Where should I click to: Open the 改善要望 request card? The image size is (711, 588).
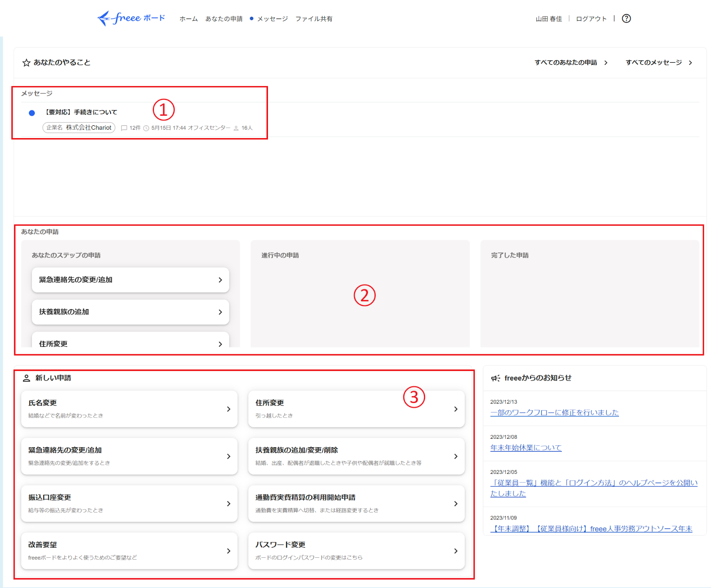click(x=129, y=551)
